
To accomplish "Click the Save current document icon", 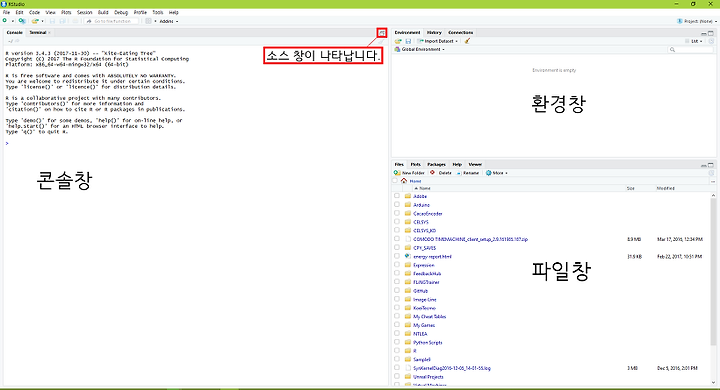I will [x=52, y=21].
